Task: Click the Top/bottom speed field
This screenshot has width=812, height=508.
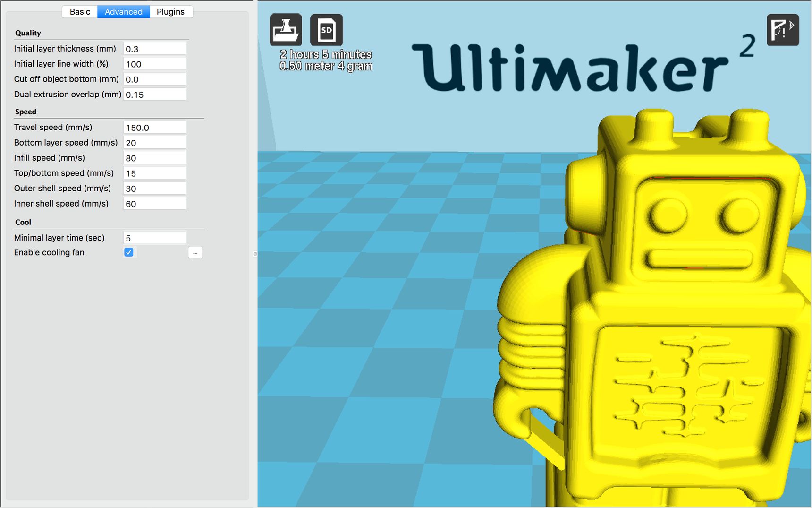Action: point(154,173)
